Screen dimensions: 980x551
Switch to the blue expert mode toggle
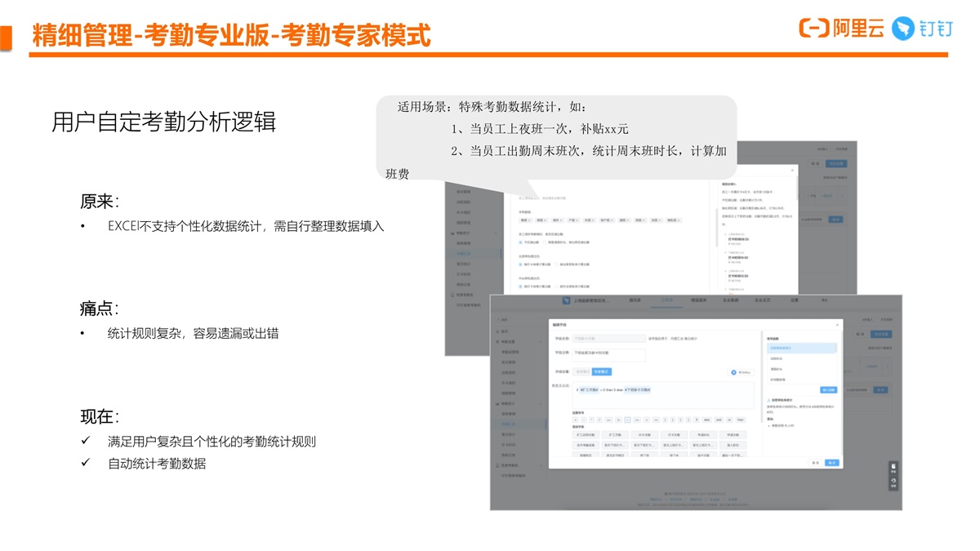601,371
